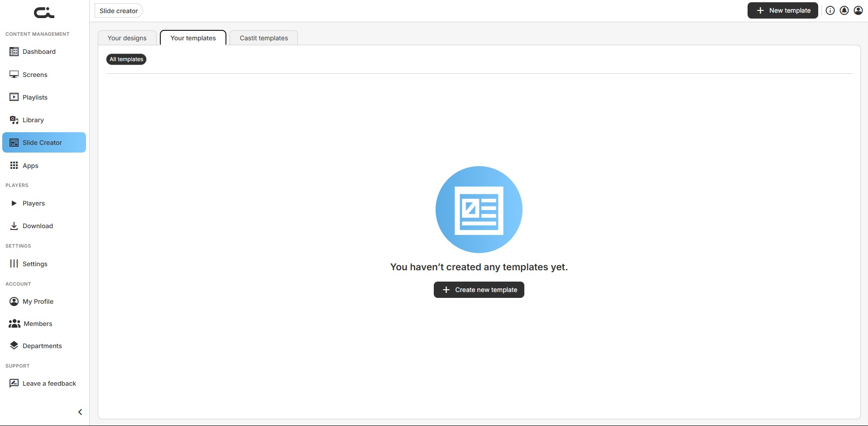Select the Your templates tab
This screenshot has width=868, height=426.
click(x=193, y=38)
